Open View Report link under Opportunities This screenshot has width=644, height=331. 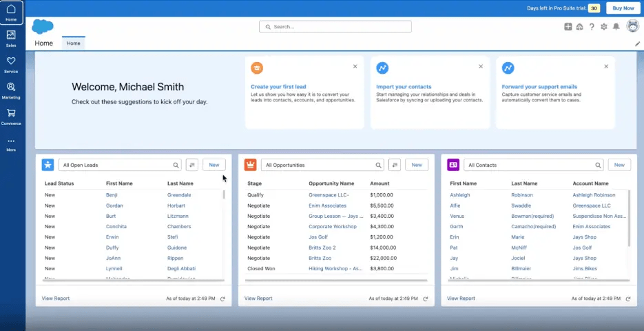258,299
